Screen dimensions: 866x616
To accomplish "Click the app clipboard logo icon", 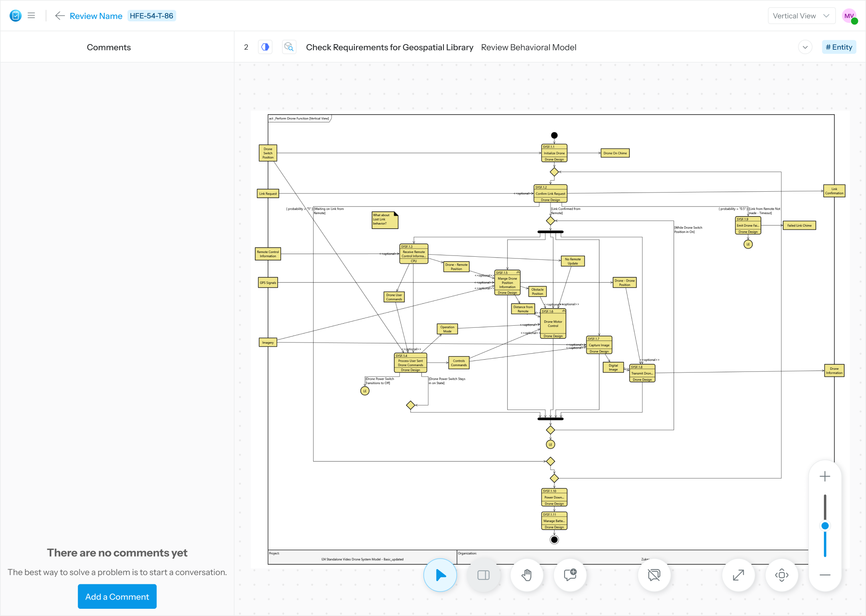I will point(16,16).
